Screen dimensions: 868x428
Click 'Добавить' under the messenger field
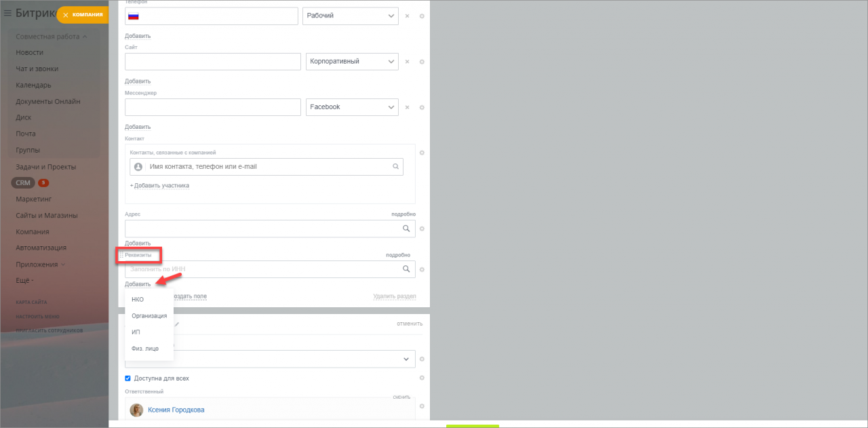[138, 127]
